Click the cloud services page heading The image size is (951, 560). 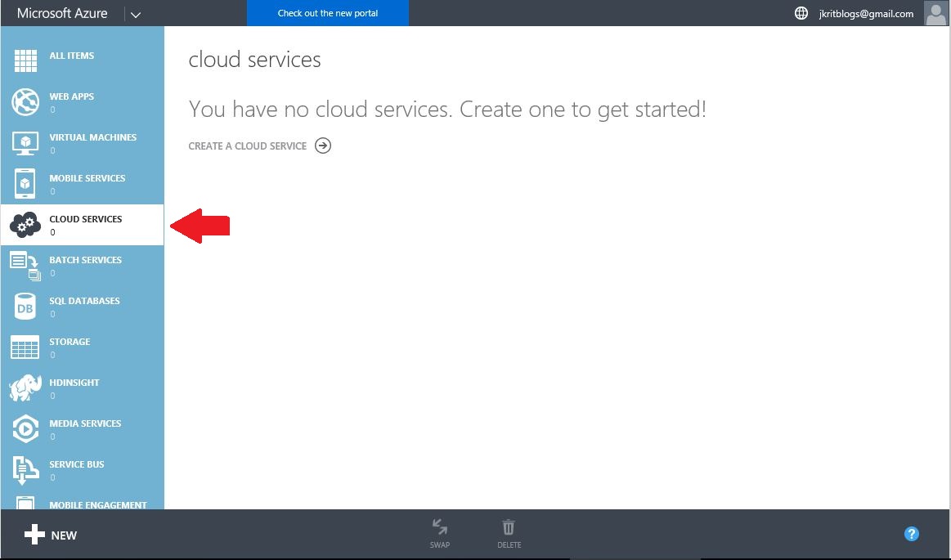tap(255, 60)
